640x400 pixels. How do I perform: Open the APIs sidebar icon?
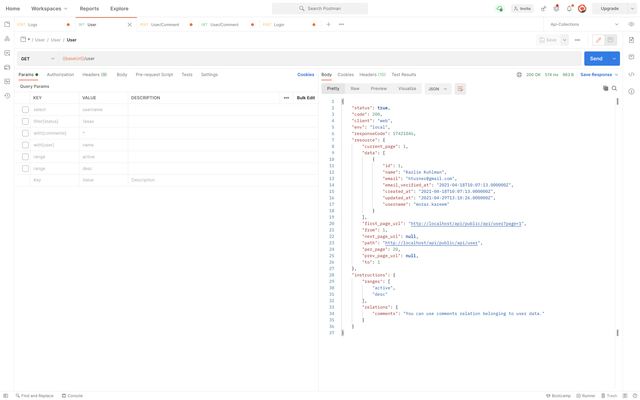tap(7, 39)
